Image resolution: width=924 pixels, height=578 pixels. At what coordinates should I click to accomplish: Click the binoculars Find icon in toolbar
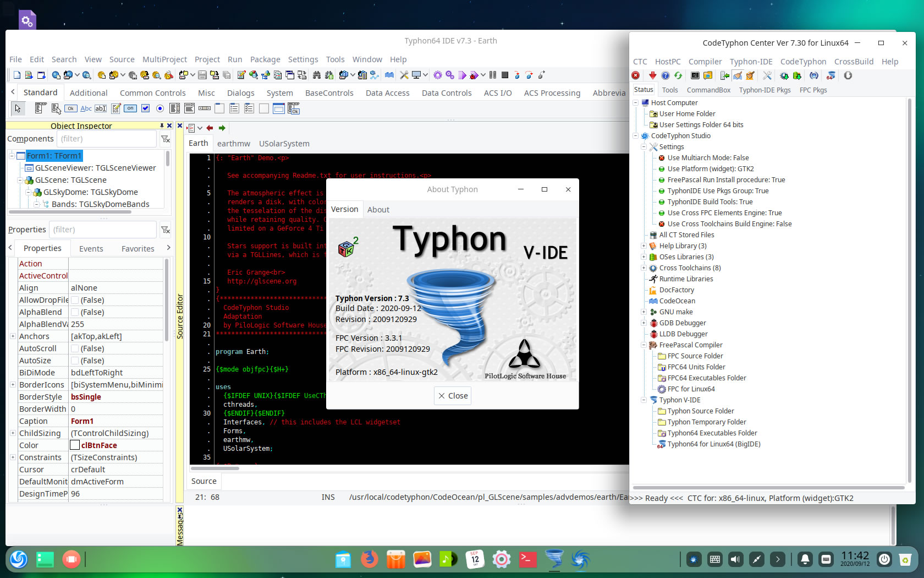(316, 75)
